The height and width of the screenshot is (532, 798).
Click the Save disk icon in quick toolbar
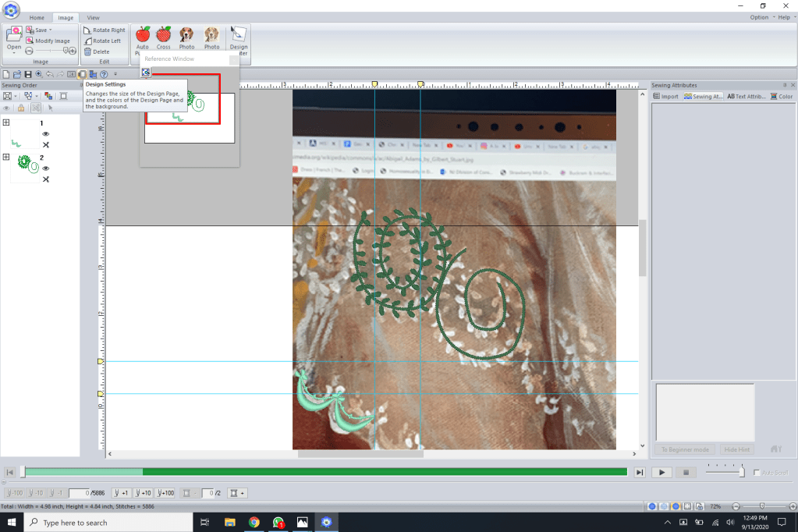point(27,74)
